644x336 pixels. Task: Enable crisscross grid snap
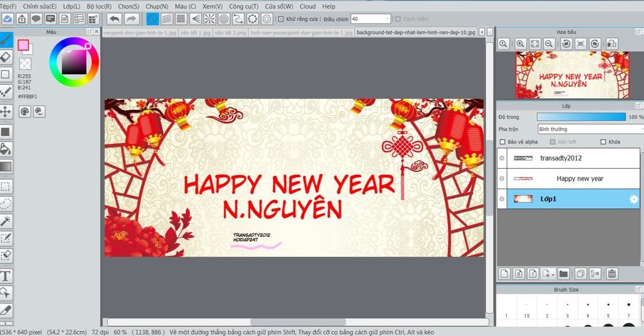[x=181, y=19]
